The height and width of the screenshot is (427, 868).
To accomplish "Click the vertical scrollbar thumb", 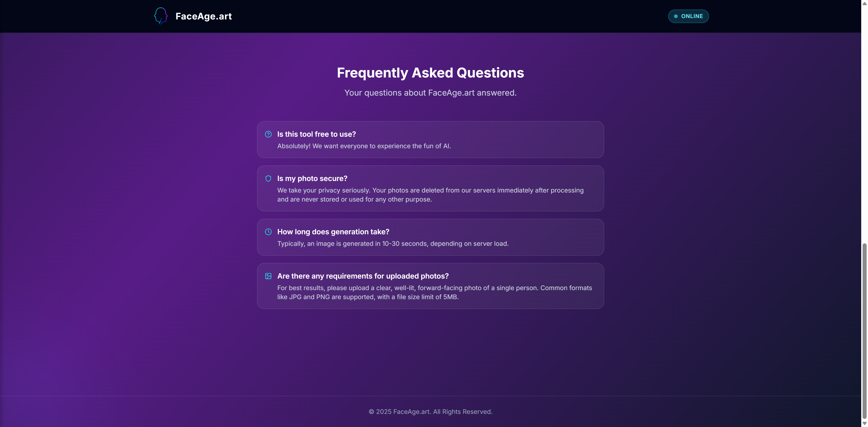I will pos(864,331).
